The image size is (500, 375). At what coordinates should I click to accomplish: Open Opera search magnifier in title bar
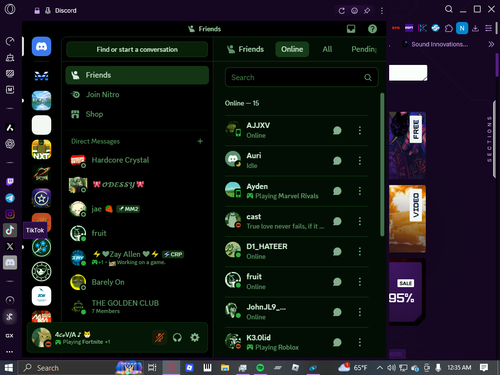coord(449,9)
